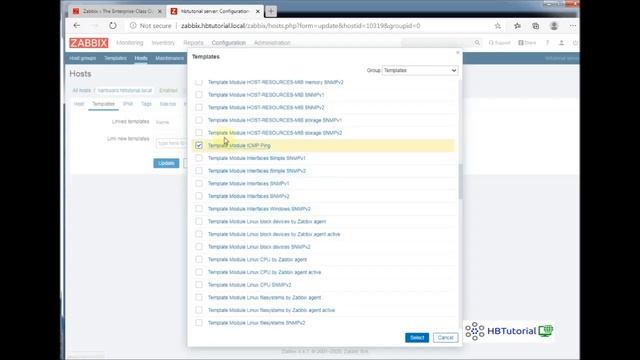
Task: Click the browser address bar URL
Action: pos(300,26)
